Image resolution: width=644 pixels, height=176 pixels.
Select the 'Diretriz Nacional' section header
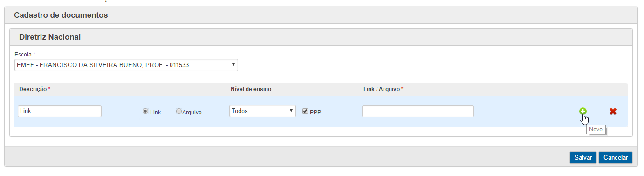click(x=50, y=37)
